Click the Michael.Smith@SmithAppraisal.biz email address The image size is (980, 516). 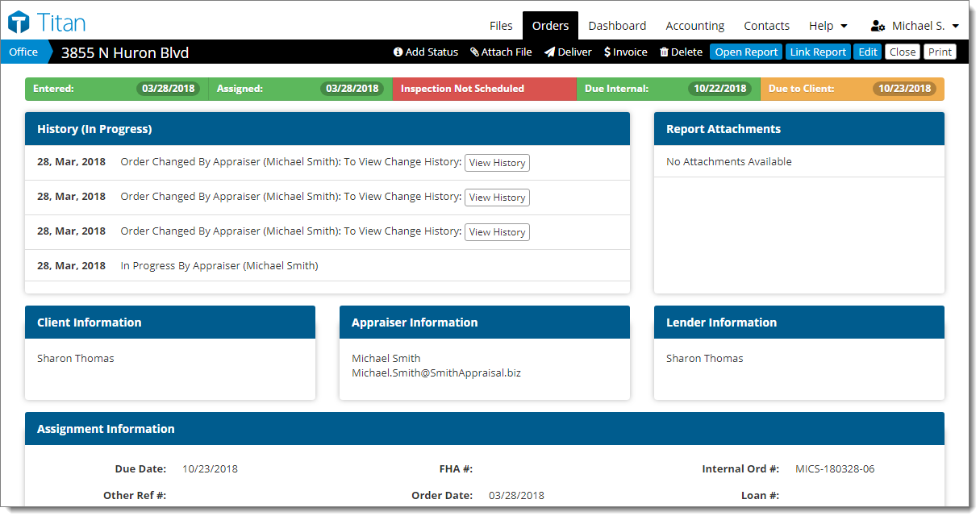pos(436,373)
